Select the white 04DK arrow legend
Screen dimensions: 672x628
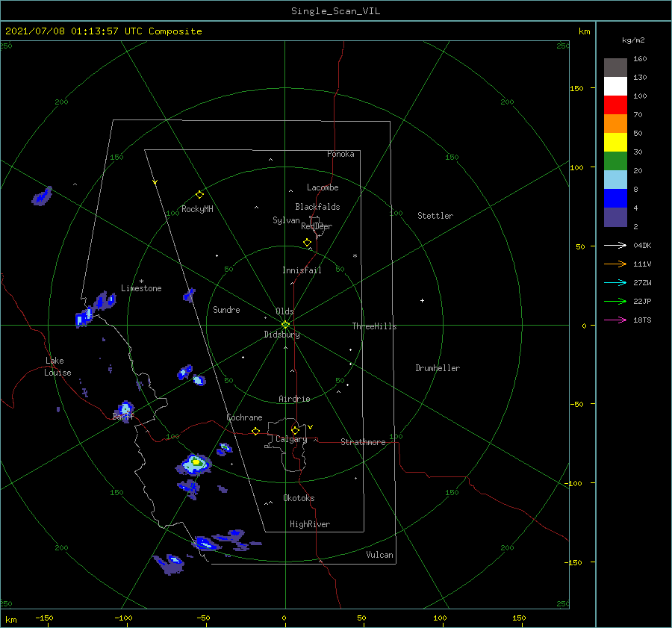pos(615,245)
